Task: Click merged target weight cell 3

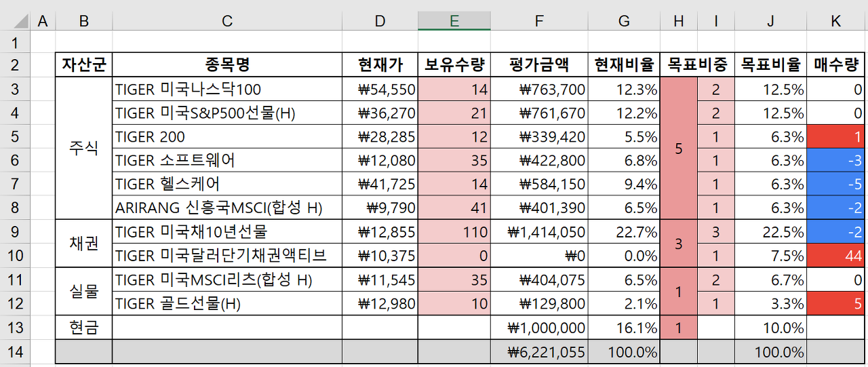Action: [x=679, y=244]
